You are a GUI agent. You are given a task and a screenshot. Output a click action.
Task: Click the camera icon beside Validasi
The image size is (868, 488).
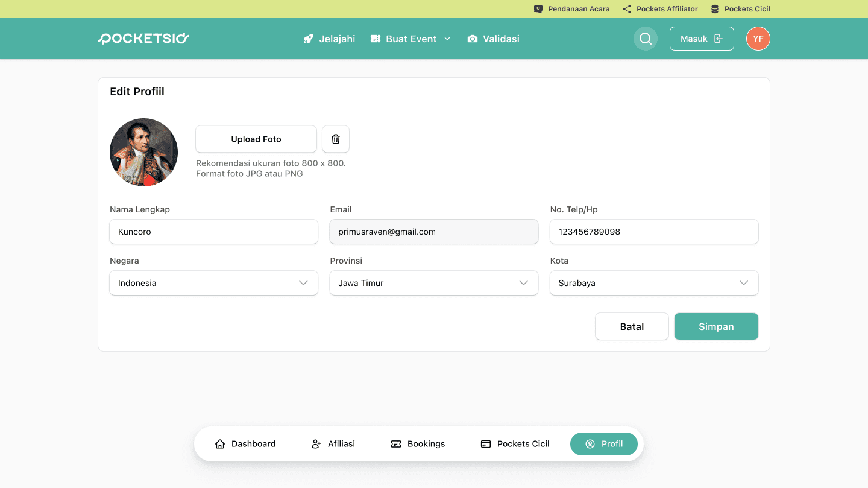pyautogui.click(x=473, y=39)
